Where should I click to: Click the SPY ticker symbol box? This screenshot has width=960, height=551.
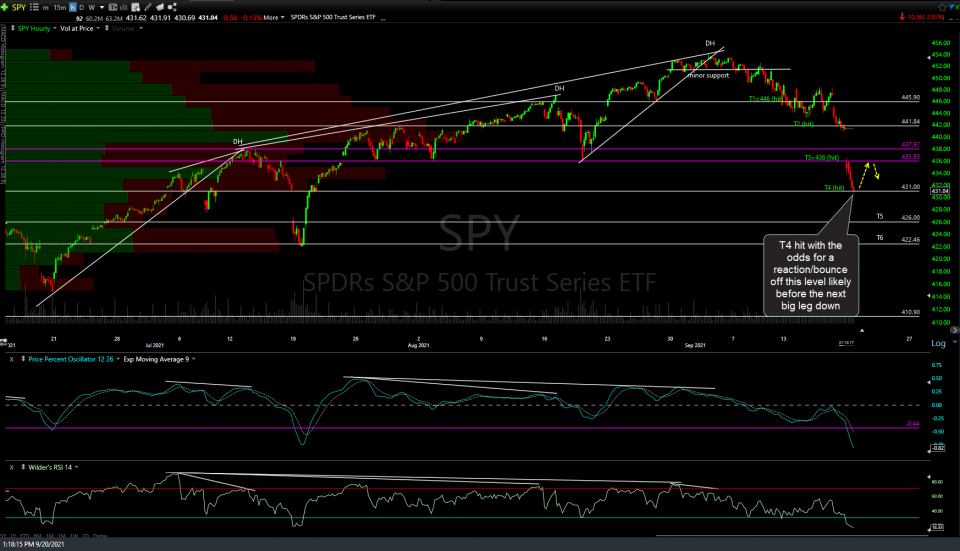pos(19,7)
